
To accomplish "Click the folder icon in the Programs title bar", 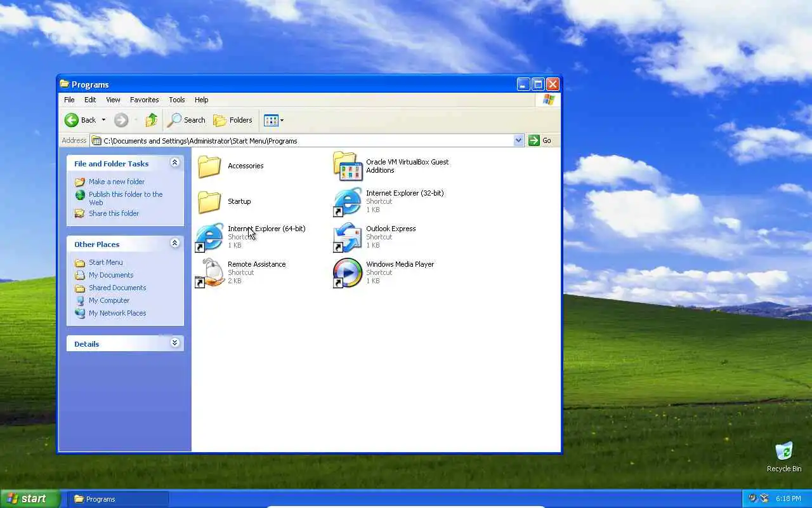I will click(x=64, y=84).
